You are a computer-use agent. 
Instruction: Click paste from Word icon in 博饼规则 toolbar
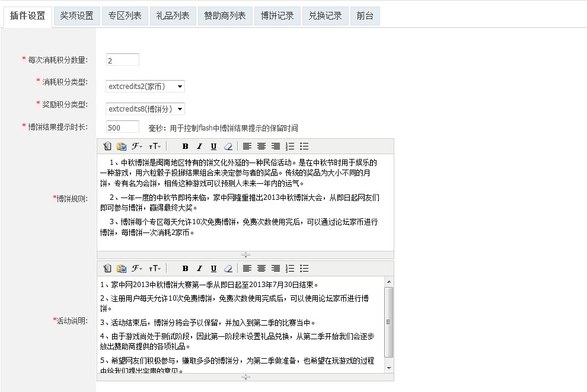[122, 146]
